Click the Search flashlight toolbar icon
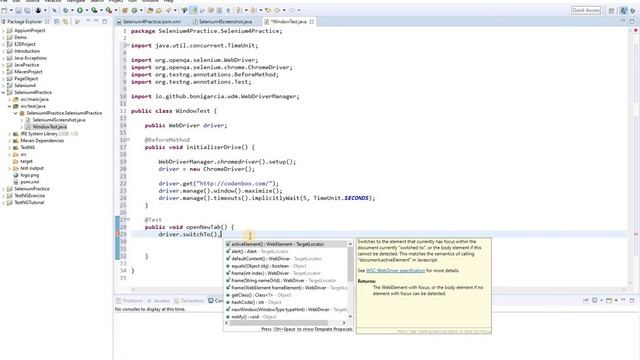 tap(168, 10)
